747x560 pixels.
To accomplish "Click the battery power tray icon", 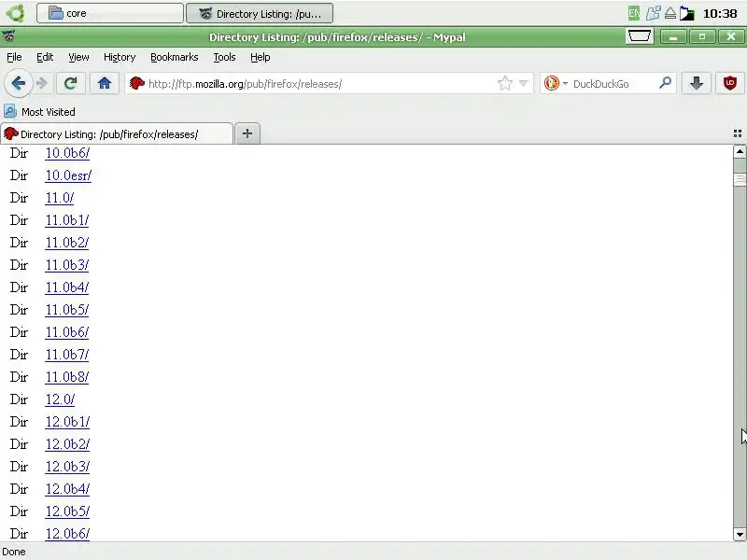I will 687,13.
